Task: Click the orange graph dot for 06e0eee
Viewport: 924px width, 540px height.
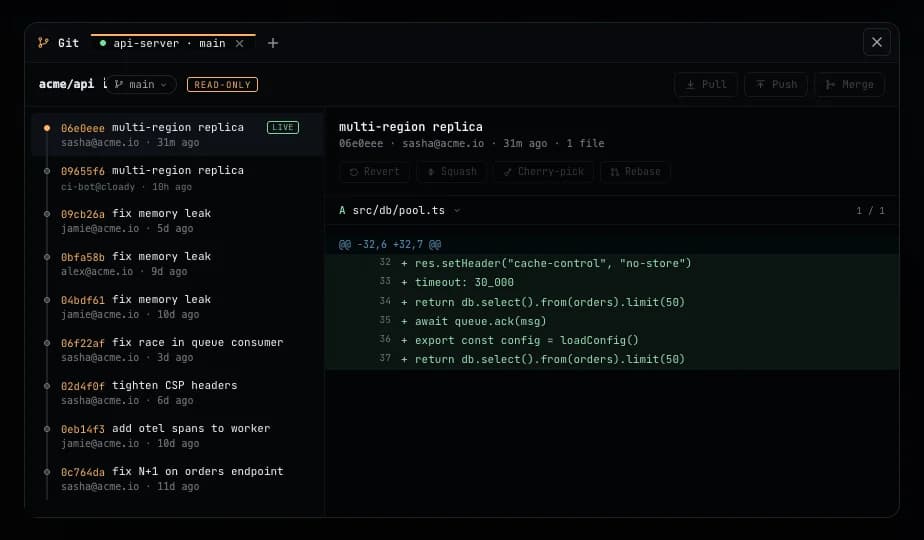Action: pyautogui.click(x=47, y=128)
